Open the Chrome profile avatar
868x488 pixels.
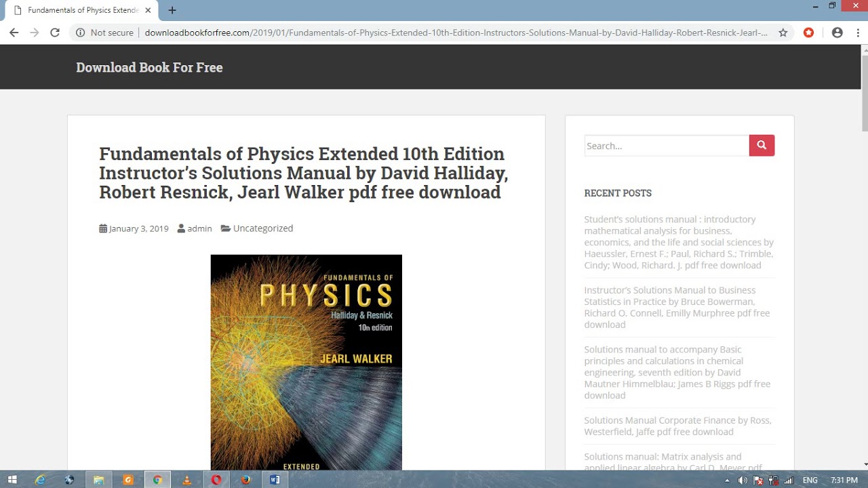(837, 33)
